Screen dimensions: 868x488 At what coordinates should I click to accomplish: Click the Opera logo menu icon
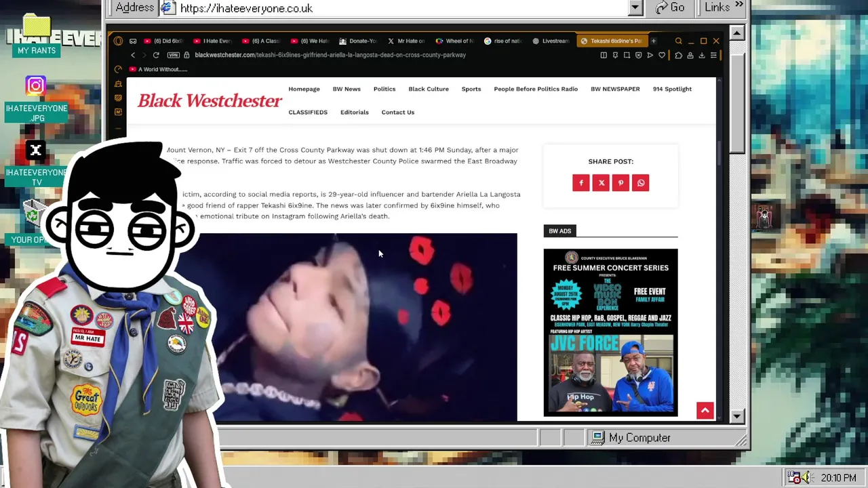(118, 41)
